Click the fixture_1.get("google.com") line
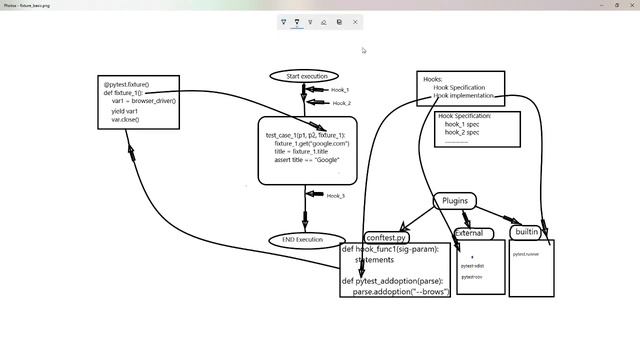 click(x=312, y=144)
